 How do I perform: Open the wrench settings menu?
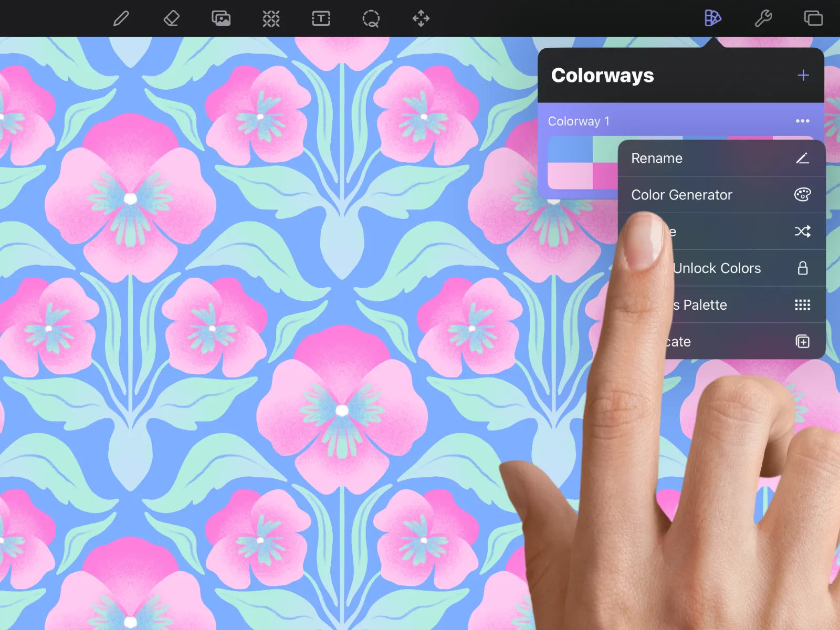point(763,19)
